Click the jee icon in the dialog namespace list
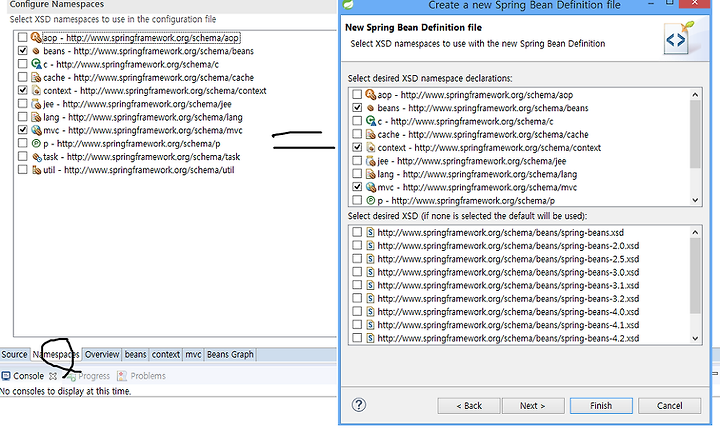Screen dimensions: 720x429 tap(371, 161)
